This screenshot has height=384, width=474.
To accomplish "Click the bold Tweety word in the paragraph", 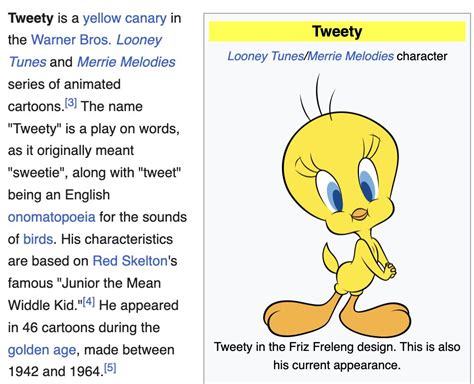I will pyautogui.click(x=31, y=18).
